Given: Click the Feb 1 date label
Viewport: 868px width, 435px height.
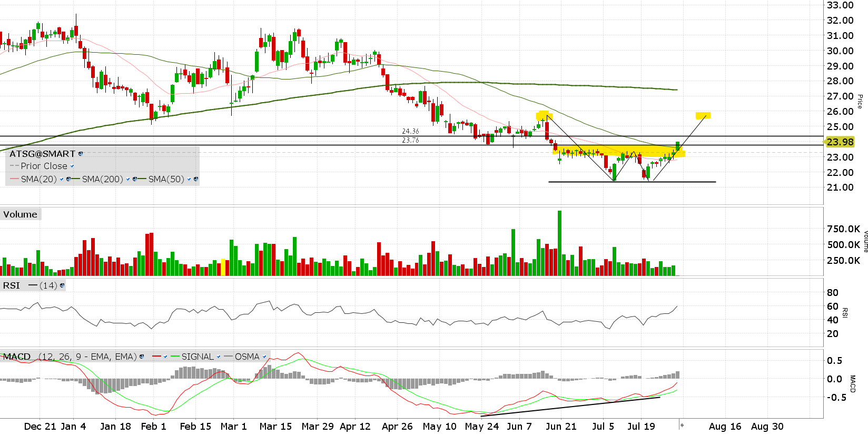Looking at the screenshot, I should click(154, 427).
